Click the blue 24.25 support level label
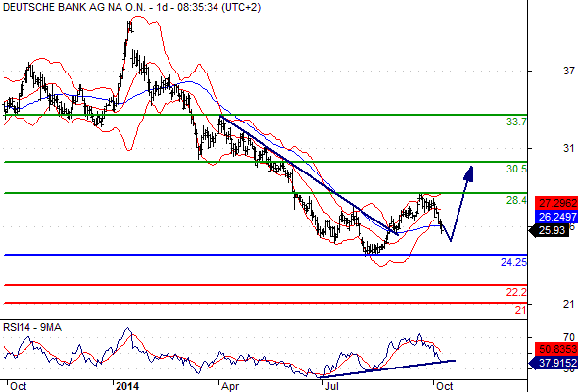This screenshot has height=392, width=578. (x=513, y=262)
